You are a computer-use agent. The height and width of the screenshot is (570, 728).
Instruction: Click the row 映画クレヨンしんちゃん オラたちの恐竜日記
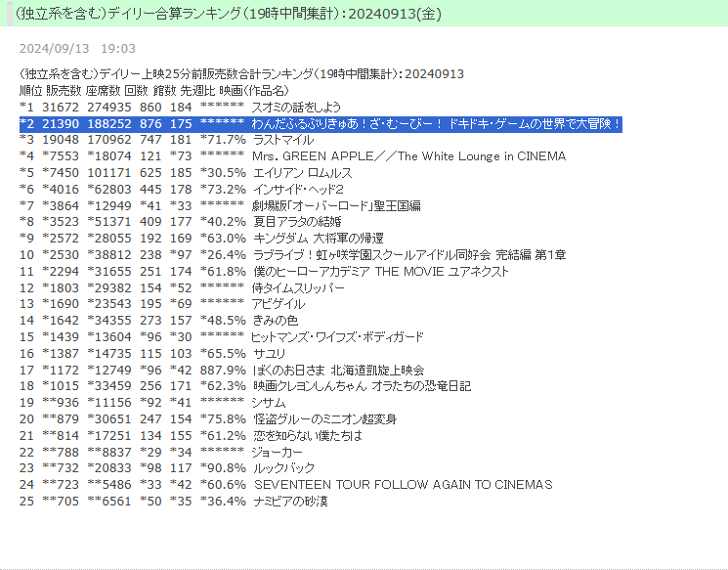(x=245, y=386)
